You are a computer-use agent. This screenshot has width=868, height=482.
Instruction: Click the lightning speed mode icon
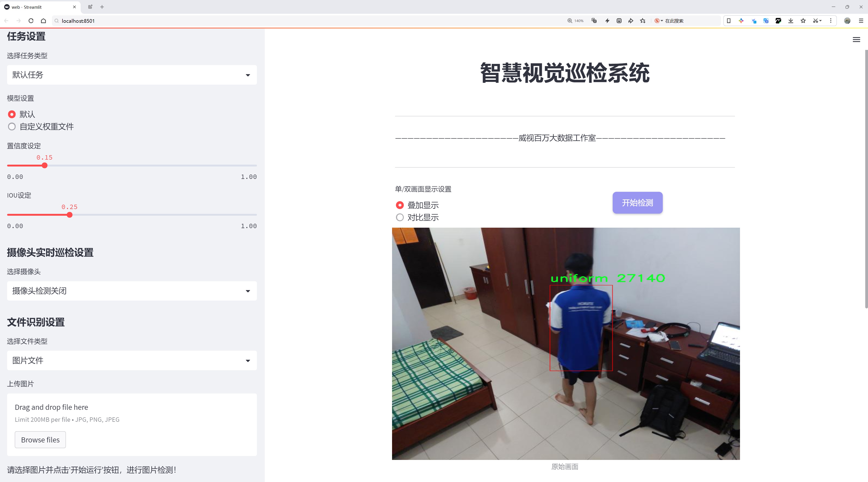607,21
